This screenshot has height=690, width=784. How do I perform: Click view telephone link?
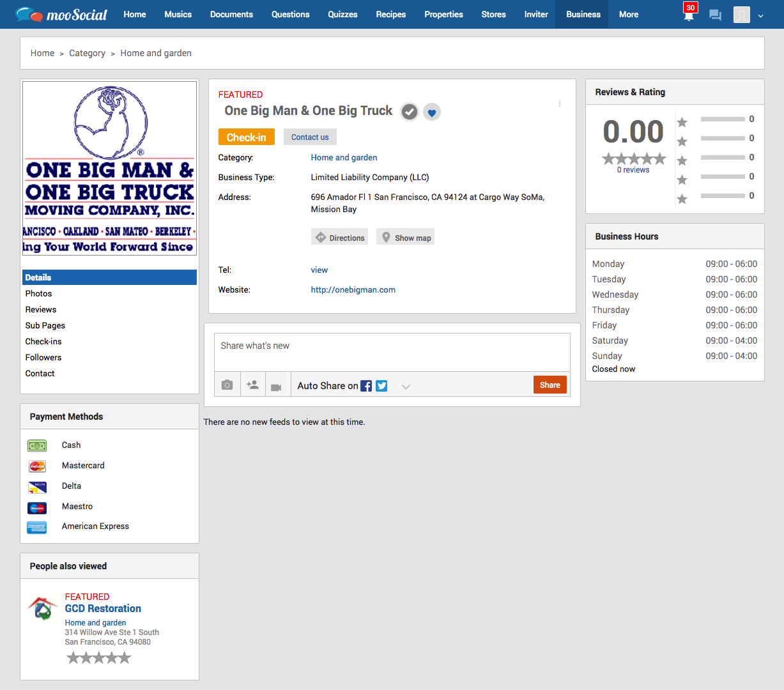(x=319, y=270)
